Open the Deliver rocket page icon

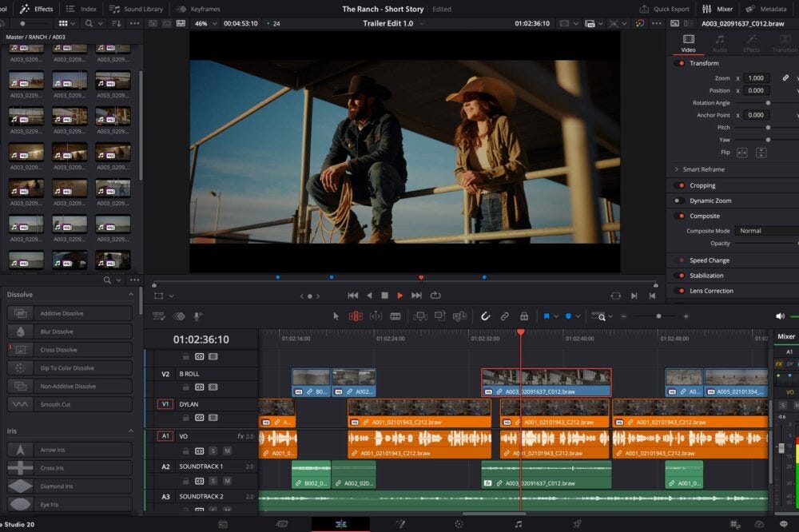point(577,524)
